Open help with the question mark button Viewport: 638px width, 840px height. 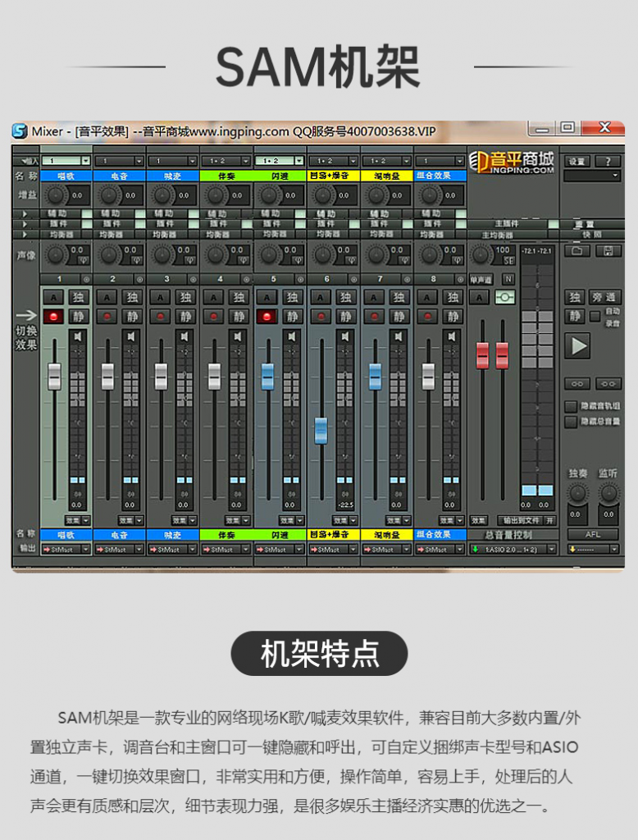(608, 162)
